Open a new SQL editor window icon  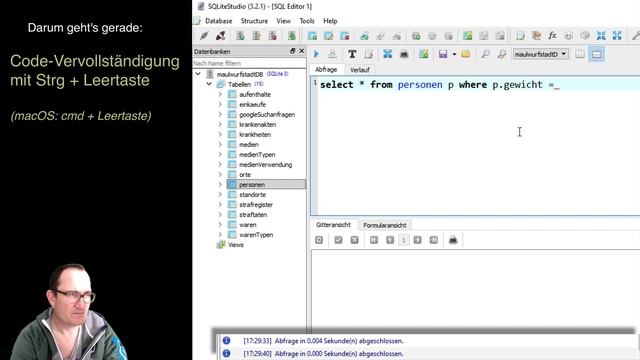[x=520, y=36]
